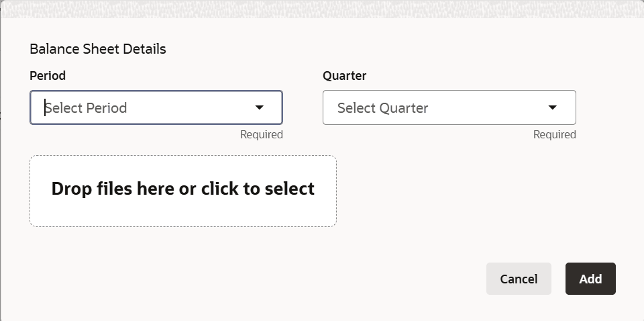644x321 pixels.
Task: Focus the Select Quarter combo box
Action: pos(449,107)
